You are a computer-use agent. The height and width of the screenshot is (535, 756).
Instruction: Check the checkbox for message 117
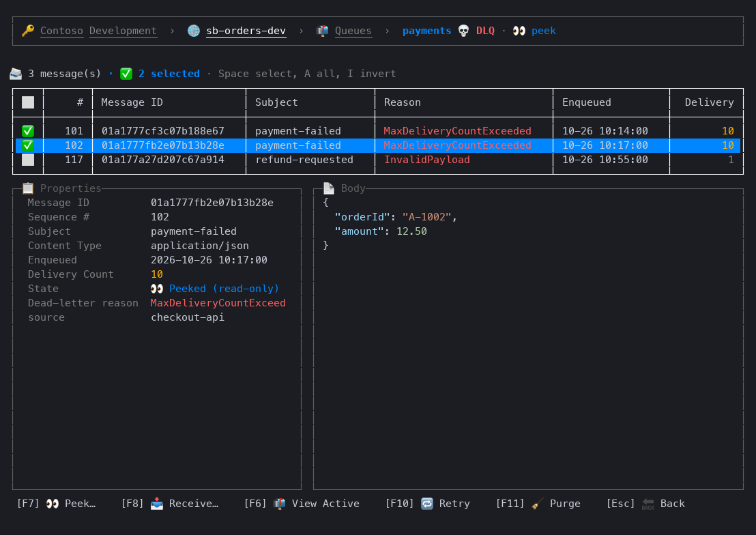pos(28,160)
